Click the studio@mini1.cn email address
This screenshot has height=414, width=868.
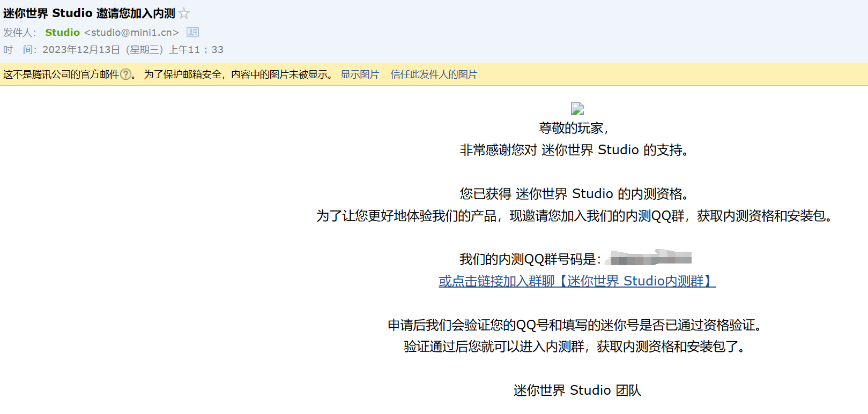[131, 33]
